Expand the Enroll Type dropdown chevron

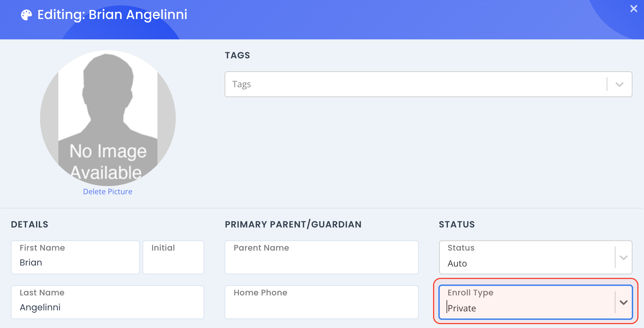coord(623,303)
